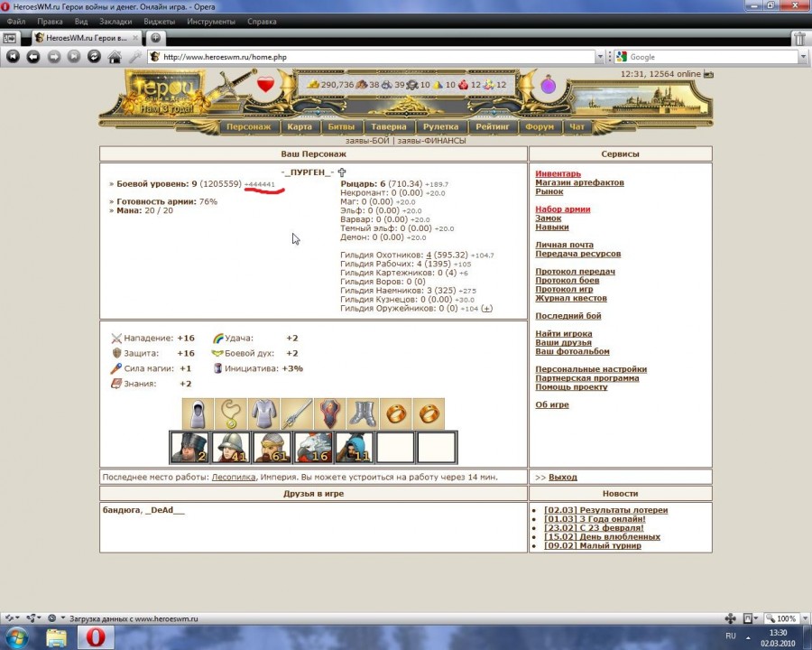Open the Виджеты menu

pyautogui.click(x=159, y=22)
